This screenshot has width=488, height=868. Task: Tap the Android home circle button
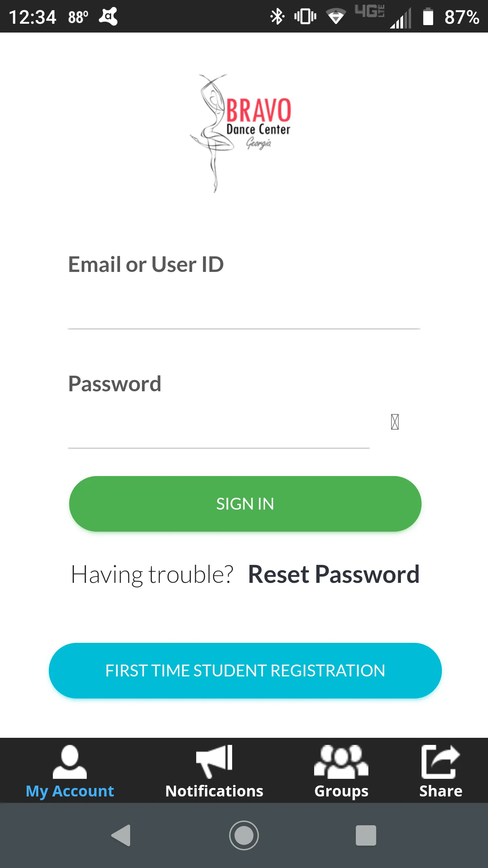pos(244,835)
